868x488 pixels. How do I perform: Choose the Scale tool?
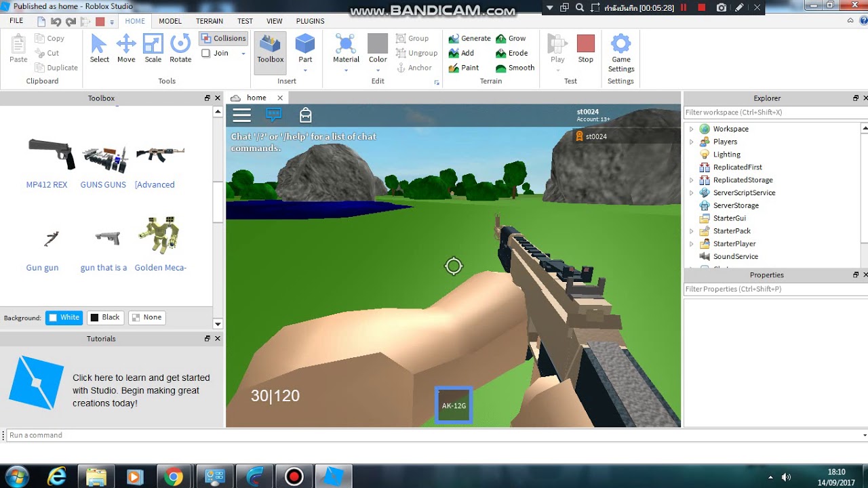pyautogui.click(x=153, y=48)
